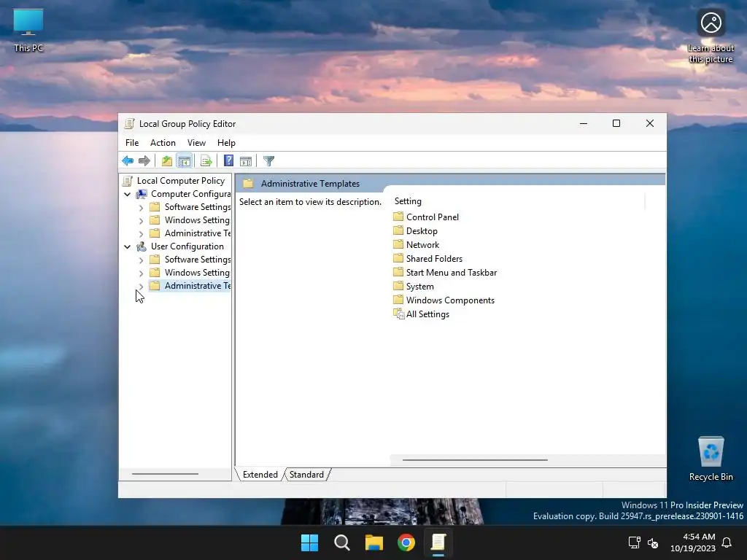747x560 pixels.
Task: Collapse the User Configuration node
Action: click(x=127, y=246)
